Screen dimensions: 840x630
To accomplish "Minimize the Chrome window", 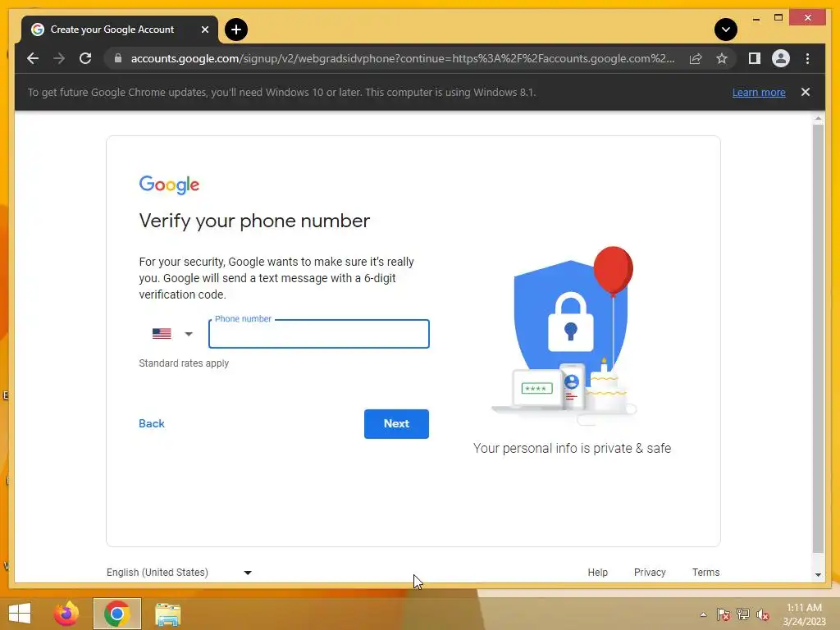I will click(756, 18).
